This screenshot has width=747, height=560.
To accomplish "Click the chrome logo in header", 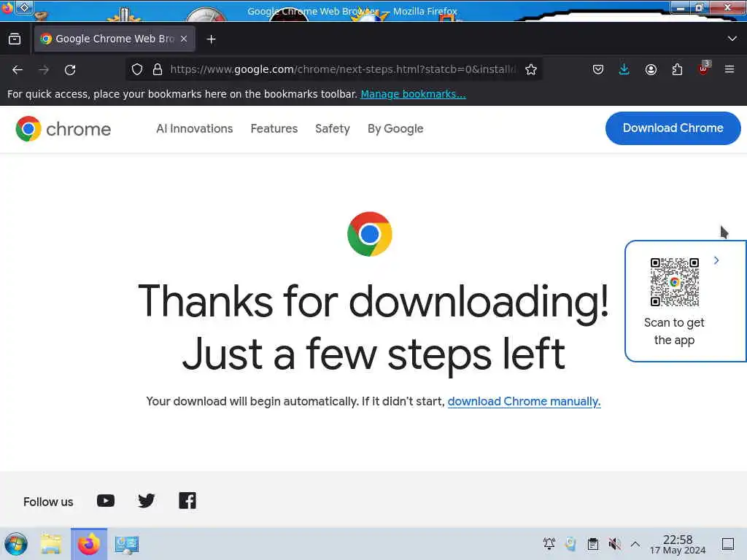I will 63,128.
